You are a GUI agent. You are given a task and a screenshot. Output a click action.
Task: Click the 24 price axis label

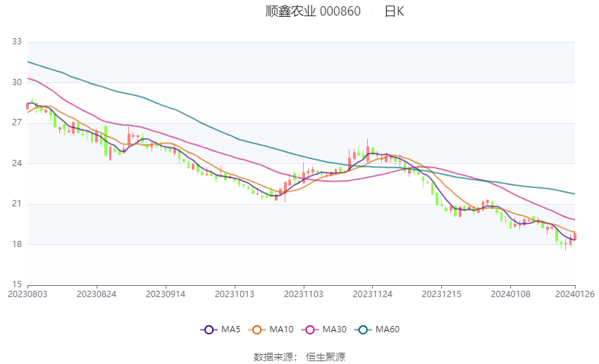click(17, 163)
